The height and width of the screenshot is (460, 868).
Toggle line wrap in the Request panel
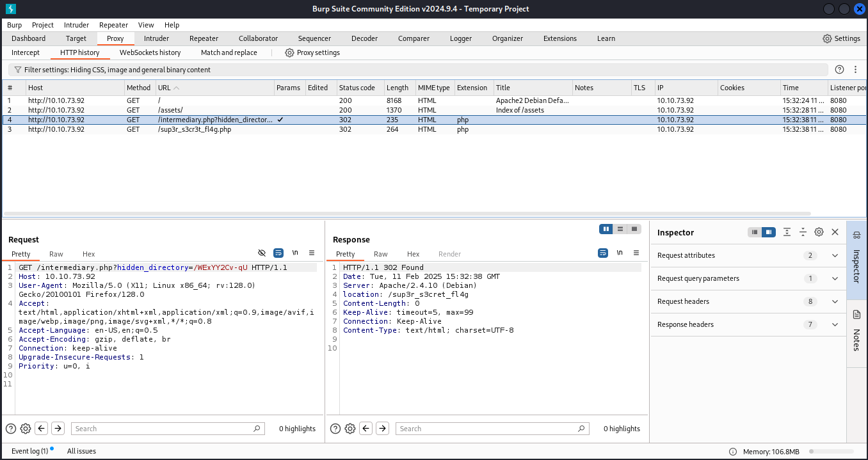[x=278, y=253]
